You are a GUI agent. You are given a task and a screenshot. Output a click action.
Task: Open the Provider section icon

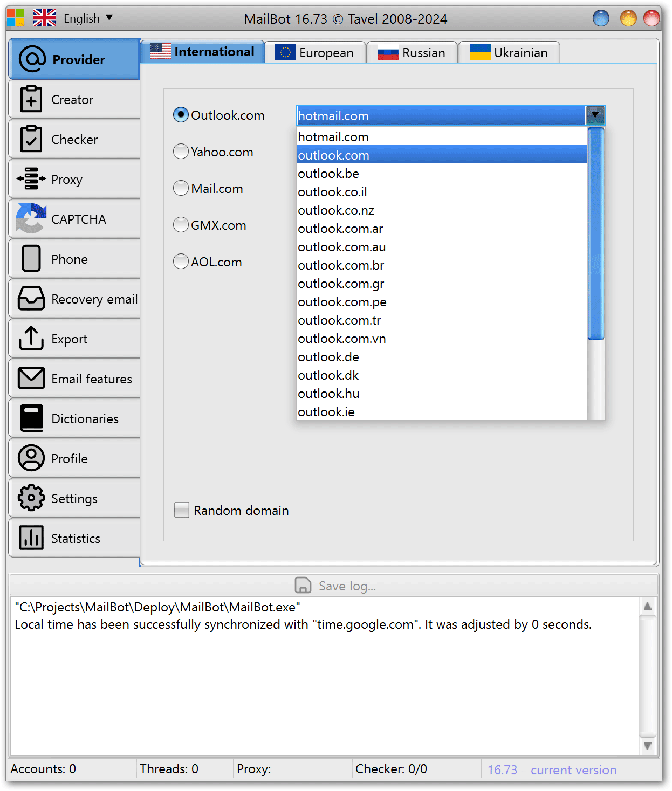point(32,59)
